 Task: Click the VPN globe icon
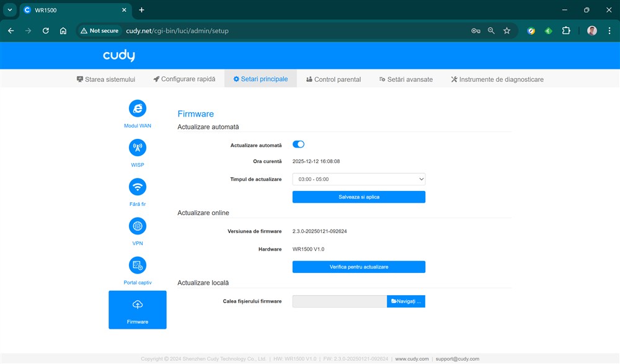click(137, 226)
